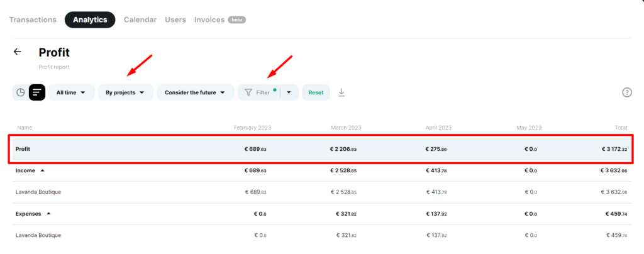Click the bold Expenses total € 459.74
The height and width of the screenshot is (254, 644).
[616, 214]
